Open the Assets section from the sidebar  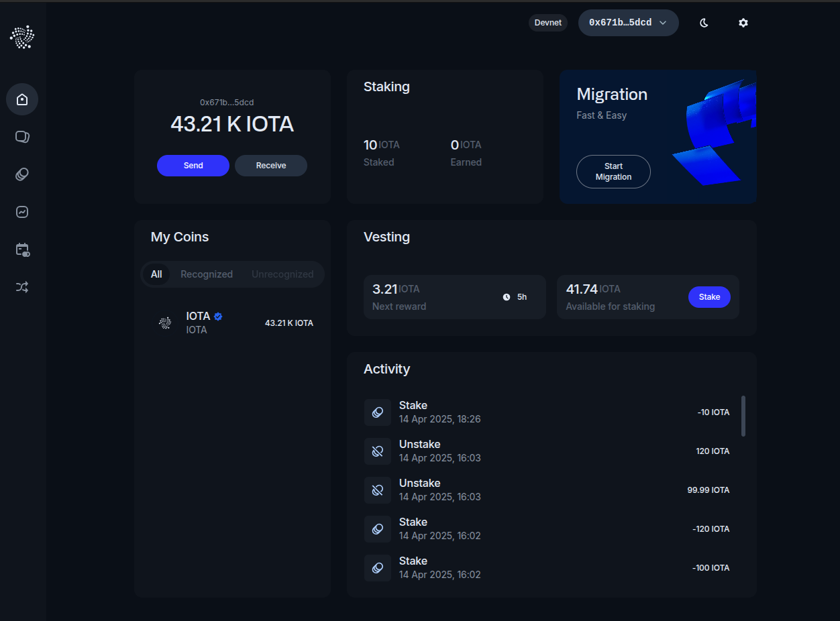tap(22, 136)
